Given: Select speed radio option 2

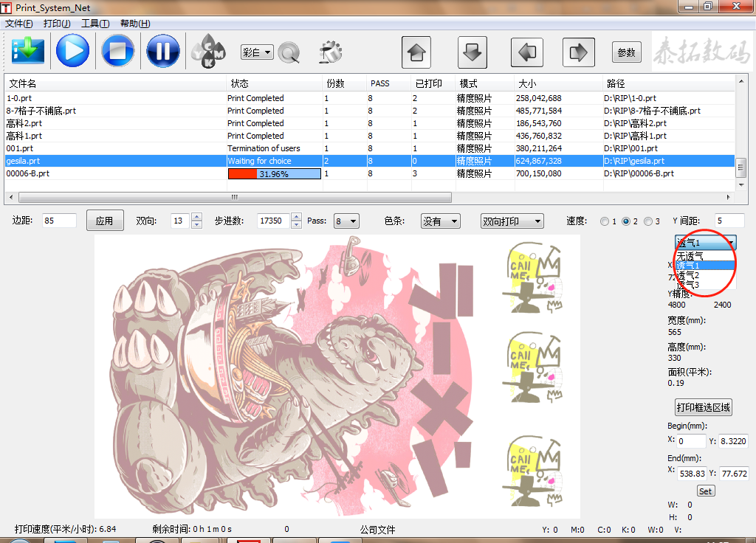Looking at the screenshot, I should 627,221.
